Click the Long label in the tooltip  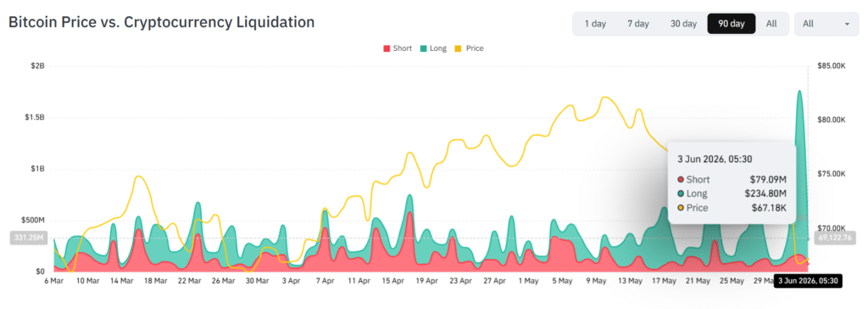pos(697,194)
